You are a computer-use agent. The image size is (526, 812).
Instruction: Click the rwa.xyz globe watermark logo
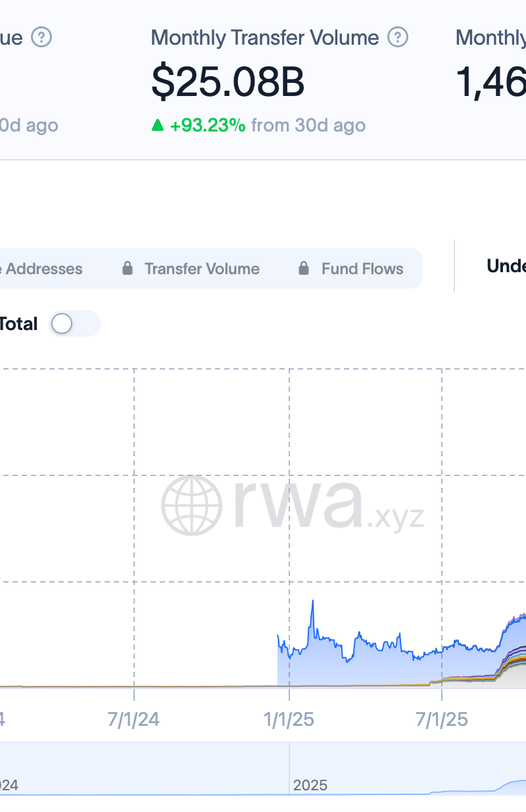click(x=191, y=506)
